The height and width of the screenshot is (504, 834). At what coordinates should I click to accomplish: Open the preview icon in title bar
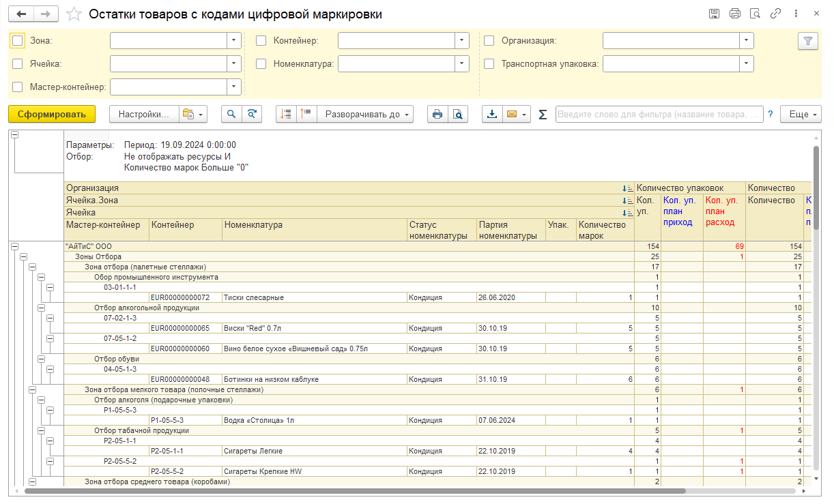[x=755, y=14]
